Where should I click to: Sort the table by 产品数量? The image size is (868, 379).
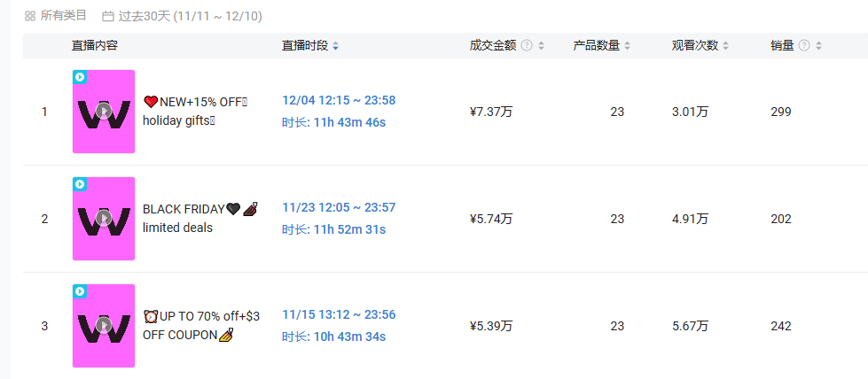(628, 46)
